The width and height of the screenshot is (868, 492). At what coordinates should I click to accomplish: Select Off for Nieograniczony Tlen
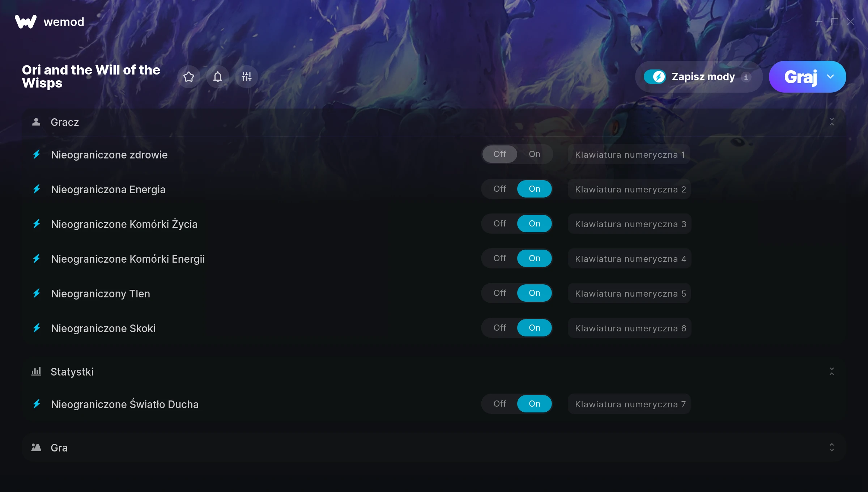(x=500, y=293)
